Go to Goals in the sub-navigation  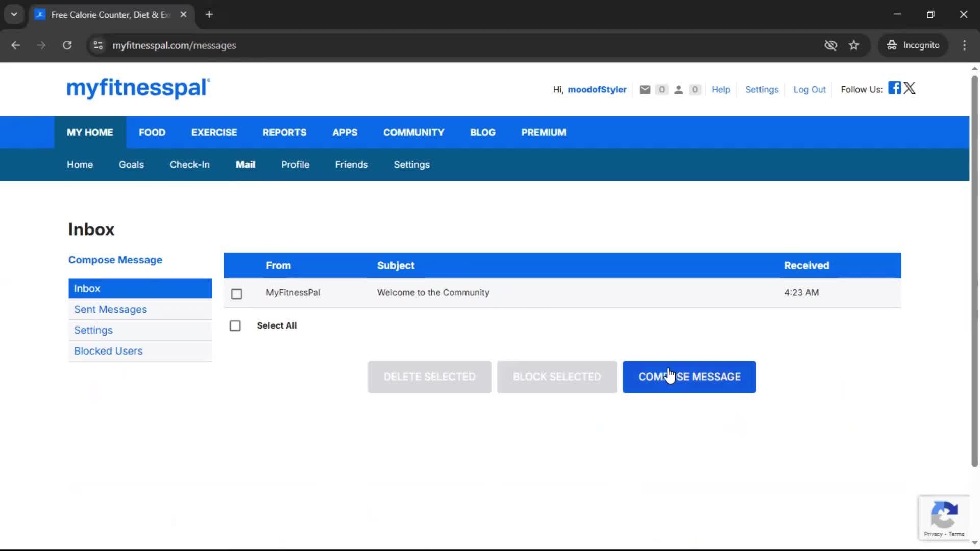131,165
